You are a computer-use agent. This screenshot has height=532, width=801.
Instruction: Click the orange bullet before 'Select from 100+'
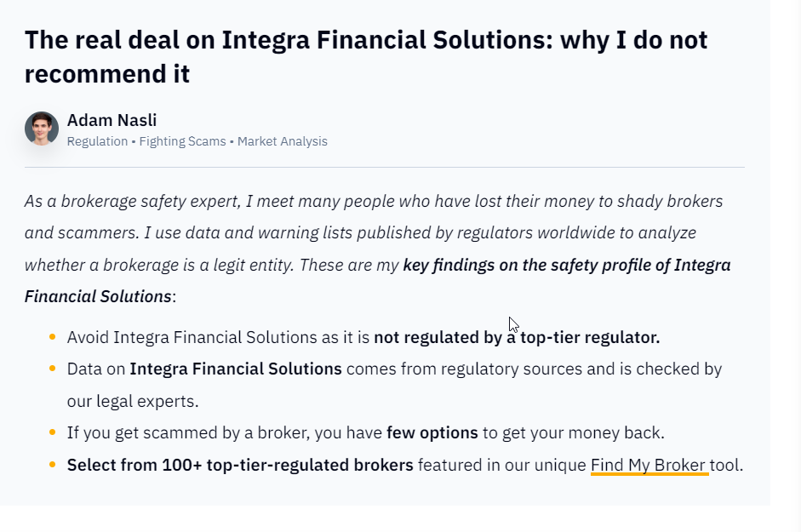pyautogui.click(x=52, y=464)
